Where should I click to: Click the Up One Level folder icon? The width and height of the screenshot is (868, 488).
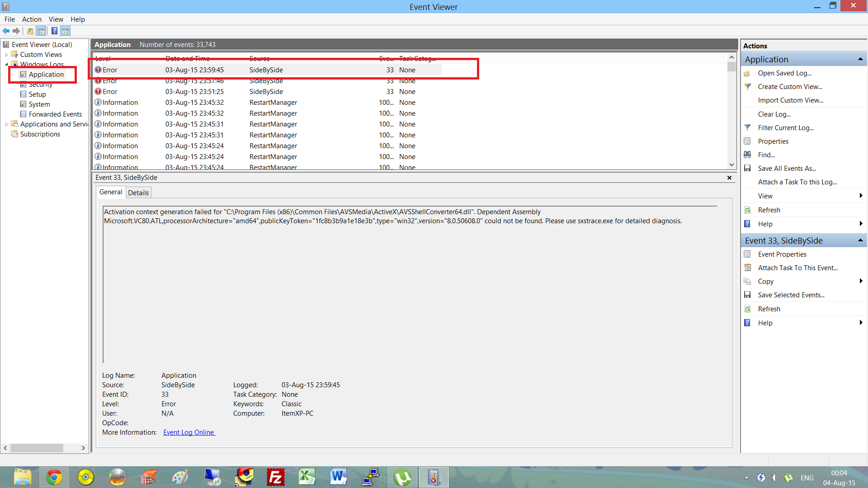[x=30, y=31]
